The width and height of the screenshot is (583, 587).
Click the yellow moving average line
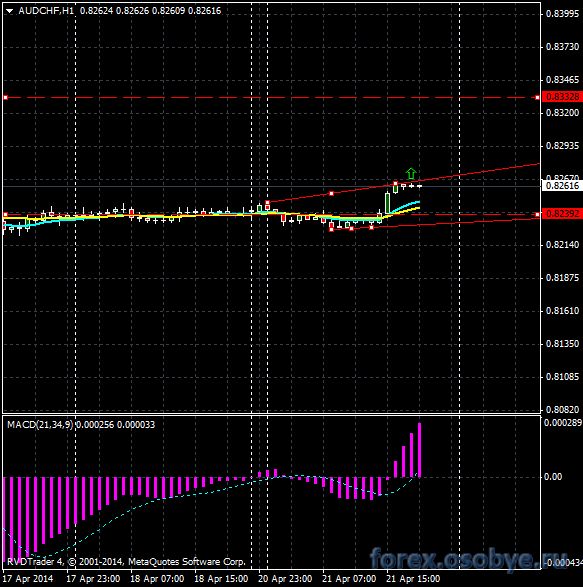pos(408,210)
